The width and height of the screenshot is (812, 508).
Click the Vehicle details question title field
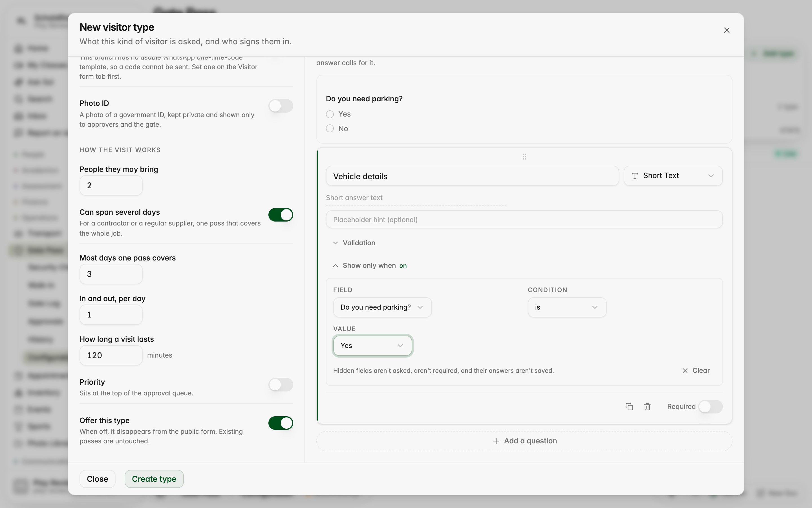[x=472, y=176]
